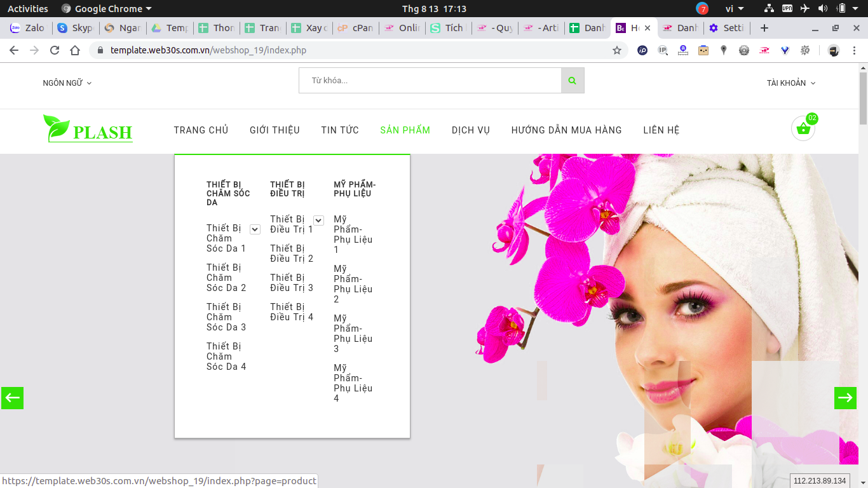This screenshot has height=488, width=868.
Task: Open Mỹ Phẩm-Phụ Liệu 3 link
Action: click(x=353, y=334)
